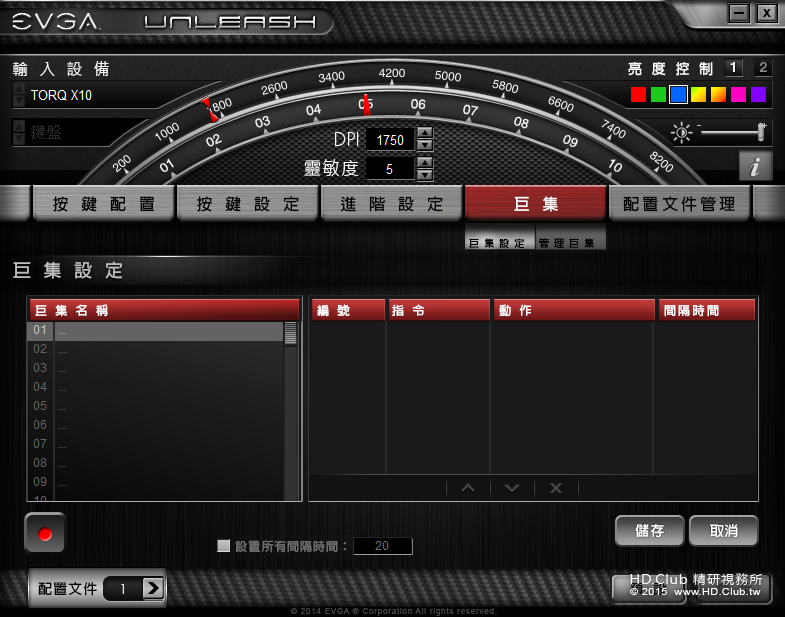Choose the red color swatch
The width and height of the screenshot is (785, 617).
tap(638, 95)
